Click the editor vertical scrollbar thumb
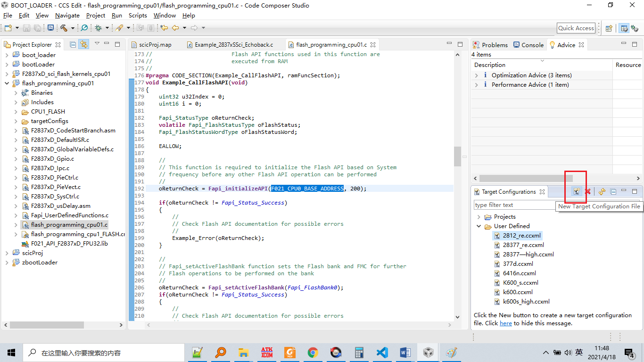The image size is (644, 362). click(457, 156)
